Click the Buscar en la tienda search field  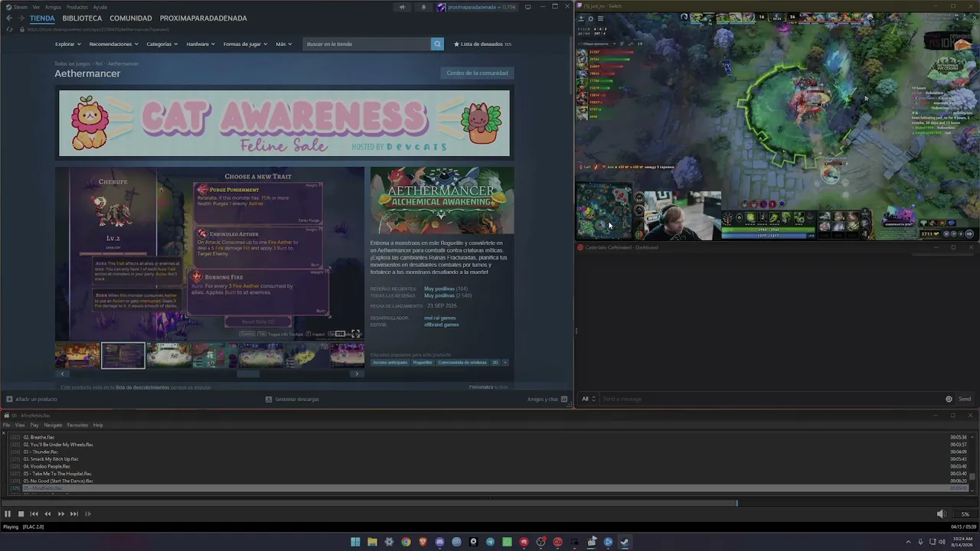[367, 44]
